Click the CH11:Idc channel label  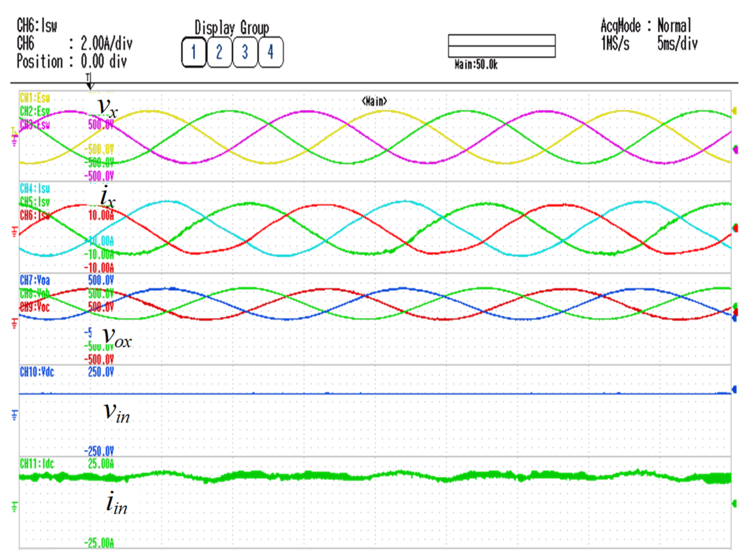pyautogui.click(x=37, y=464)
